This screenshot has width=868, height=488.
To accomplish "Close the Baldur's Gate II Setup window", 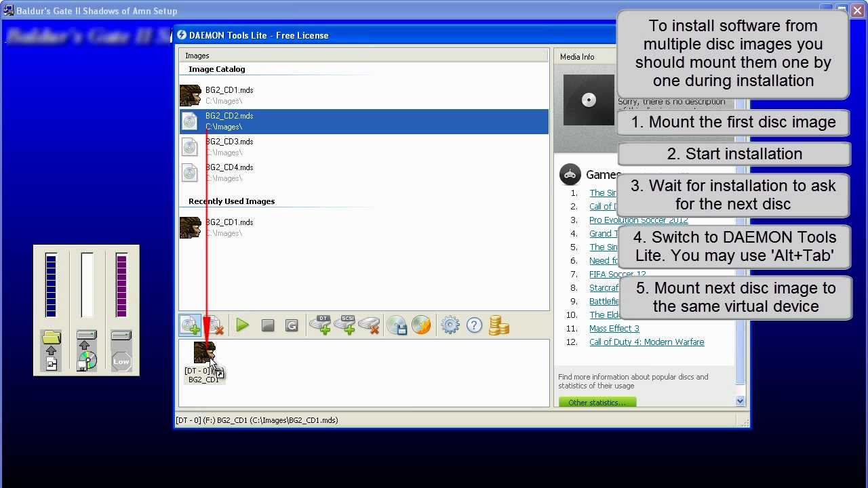I will [858, 10].
